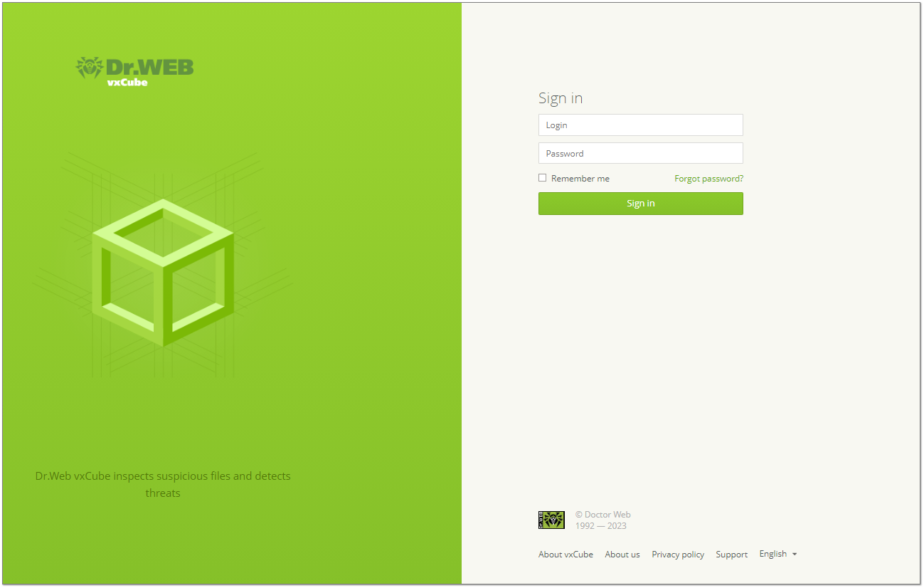Focus the Login input field

click(x=640, y=125)
